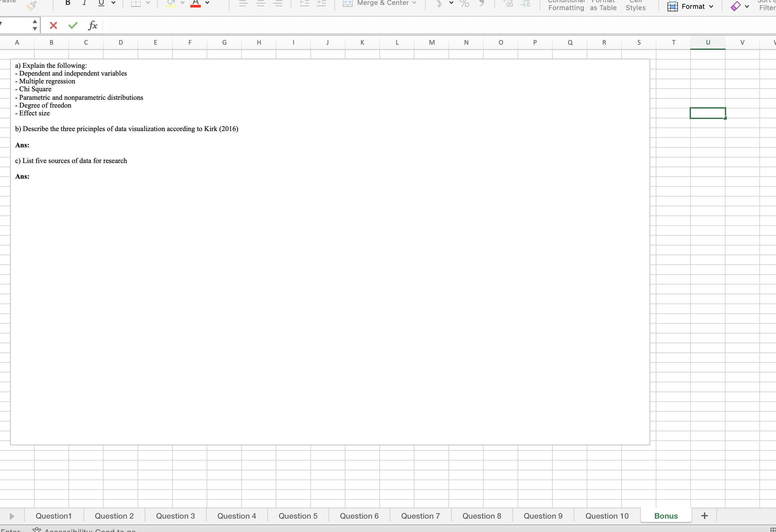Apply underline formatting

pos(101,3)
